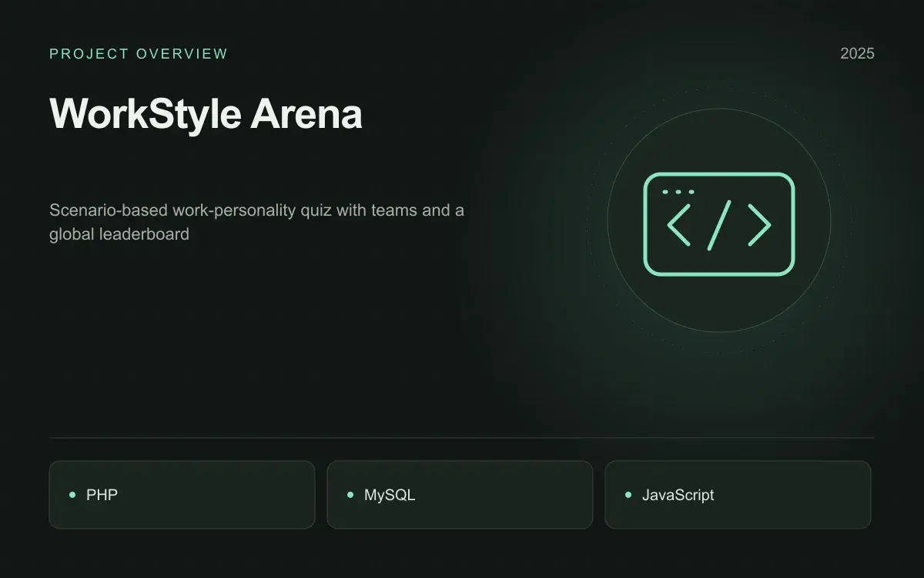Select the MySQL tech card
924x578 pixels.
(460, 495)
